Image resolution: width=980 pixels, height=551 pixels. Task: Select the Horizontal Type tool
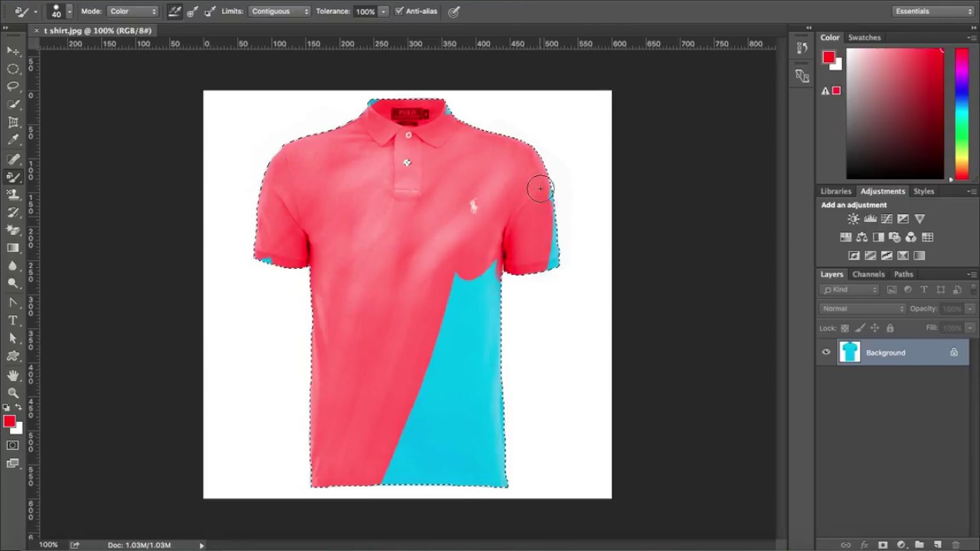(13, 320)
